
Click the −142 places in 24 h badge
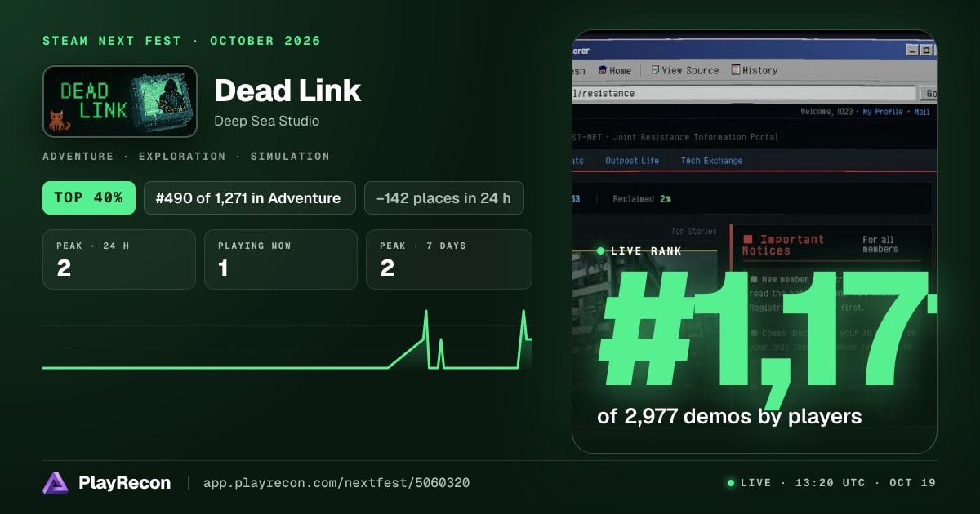point(444,197)
